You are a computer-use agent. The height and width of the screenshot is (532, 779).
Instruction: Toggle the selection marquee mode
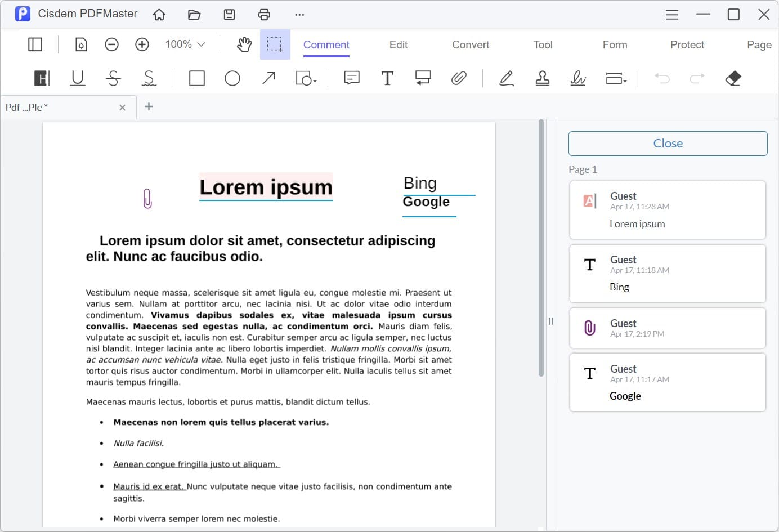[x=275, y=44]
